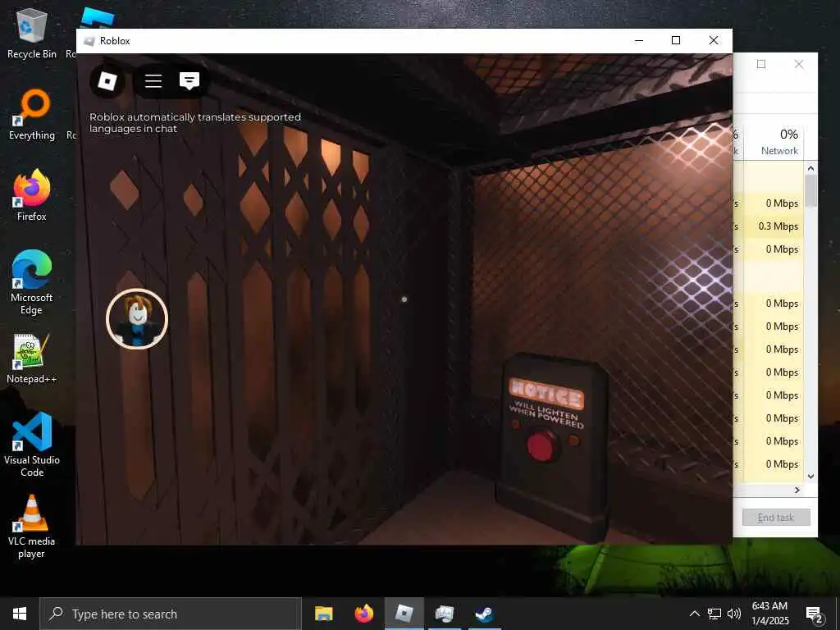The width and height of the screenshot is (840, 630).
Task: Select the Everything search desktop icon
Action: (32, 115)
